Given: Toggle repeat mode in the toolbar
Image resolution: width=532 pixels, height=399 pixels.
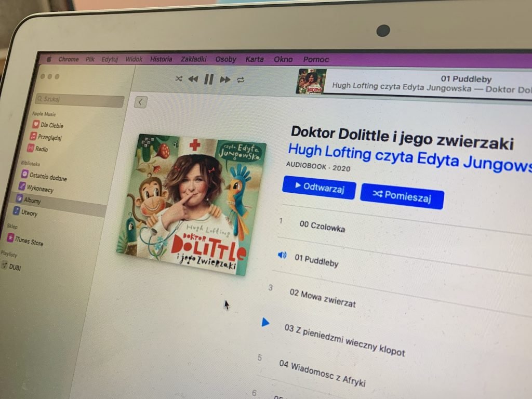Looking at the screenshot, I should tap(241, 80).
